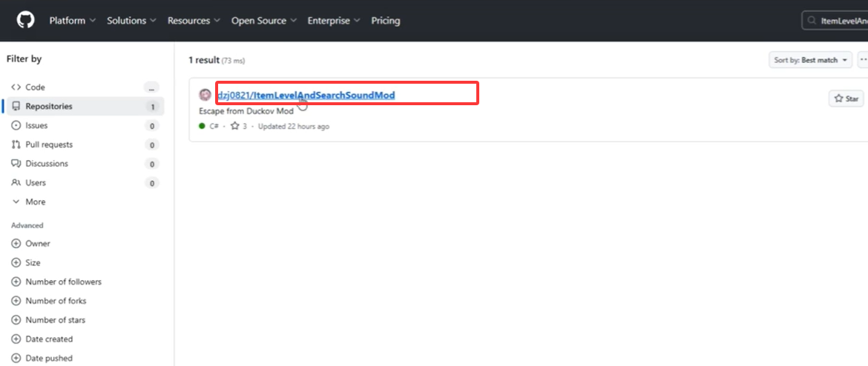
Task: Click plus icon beside Number of stars
Action: 16,320
